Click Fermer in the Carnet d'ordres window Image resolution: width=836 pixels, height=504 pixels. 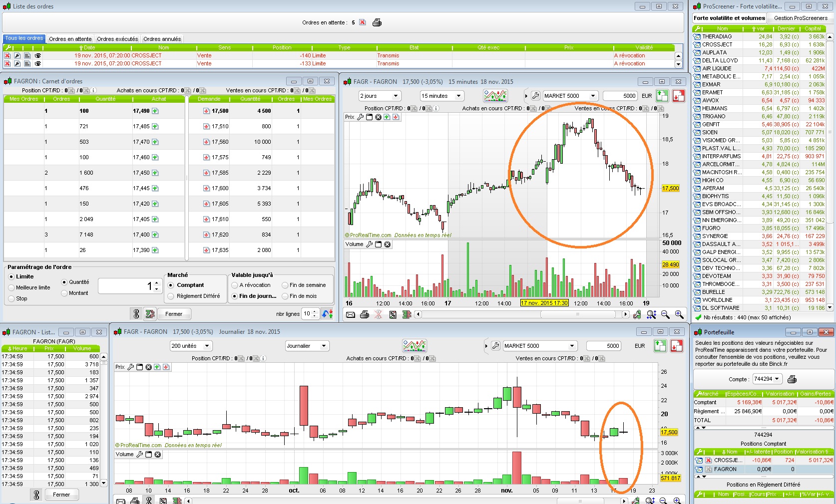click(174, 314)
